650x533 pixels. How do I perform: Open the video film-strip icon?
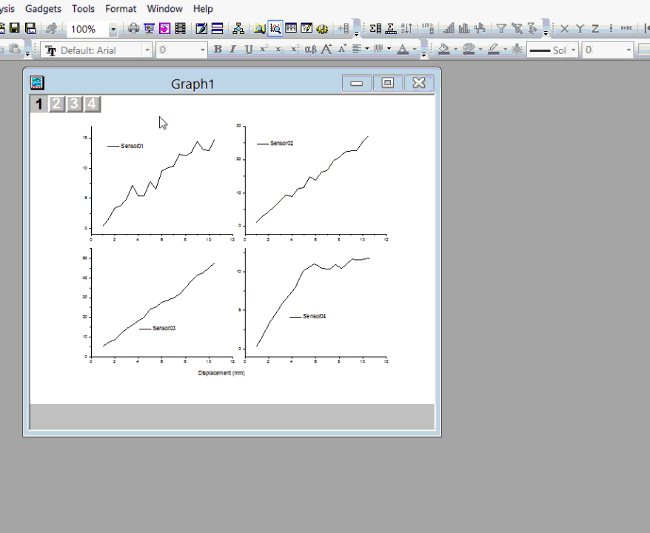coord(180,28)
